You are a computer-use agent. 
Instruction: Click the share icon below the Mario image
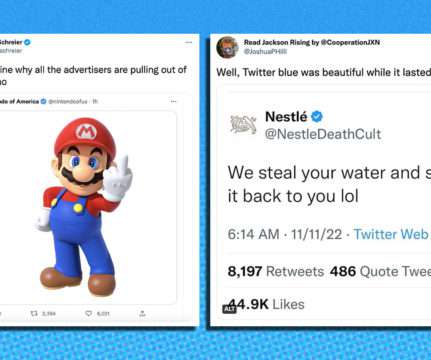coord(142,313)
